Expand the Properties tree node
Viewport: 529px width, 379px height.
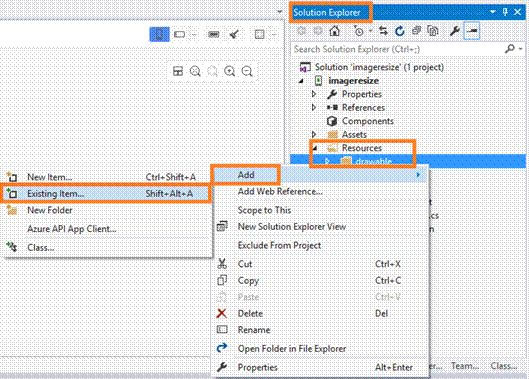click(314, 94)
